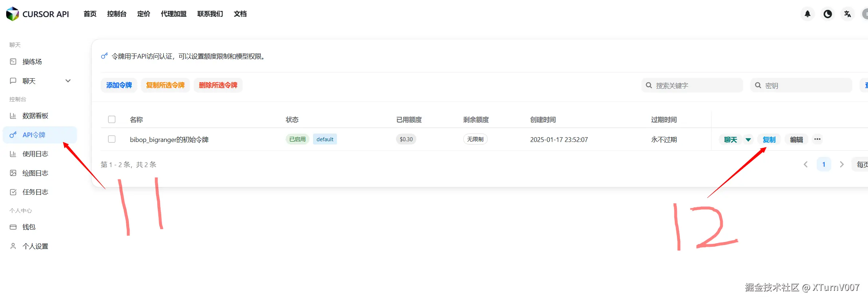Click the CURSOR API logo icon
Image resolution: width=868 pixels, height=301 pixels.
click(12, 14)
